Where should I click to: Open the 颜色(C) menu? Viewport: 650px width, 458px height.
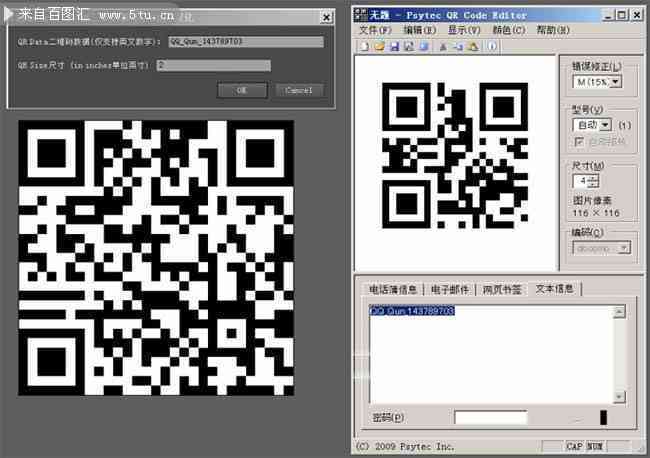(509, 30)
